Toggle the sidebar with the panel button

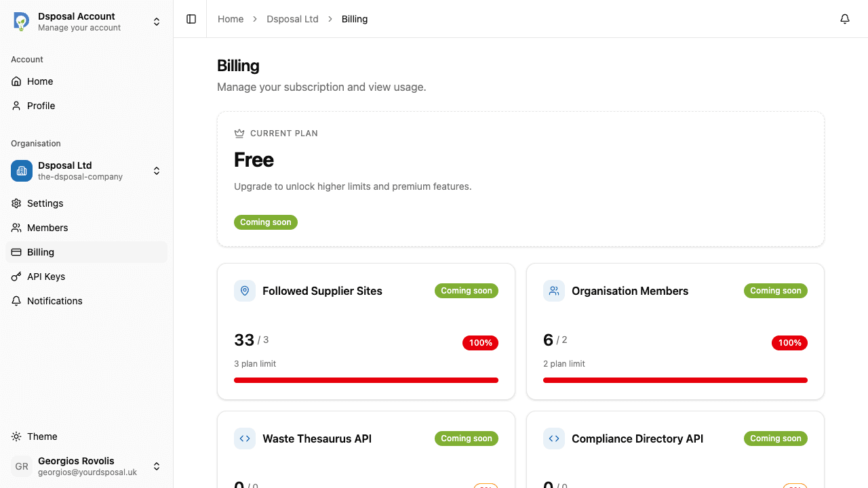coord(191,19)
